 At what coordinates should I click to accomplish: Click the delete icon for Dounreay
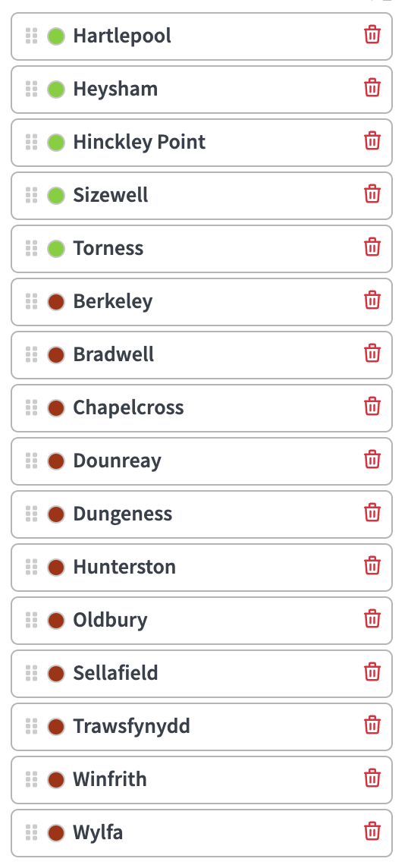coord(372,461)
